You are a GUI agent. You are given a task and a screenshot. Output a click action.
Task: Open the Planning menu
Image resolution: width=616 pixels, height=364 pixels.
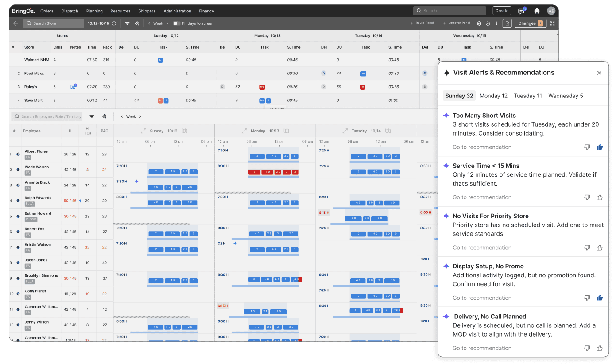(94, 11)
